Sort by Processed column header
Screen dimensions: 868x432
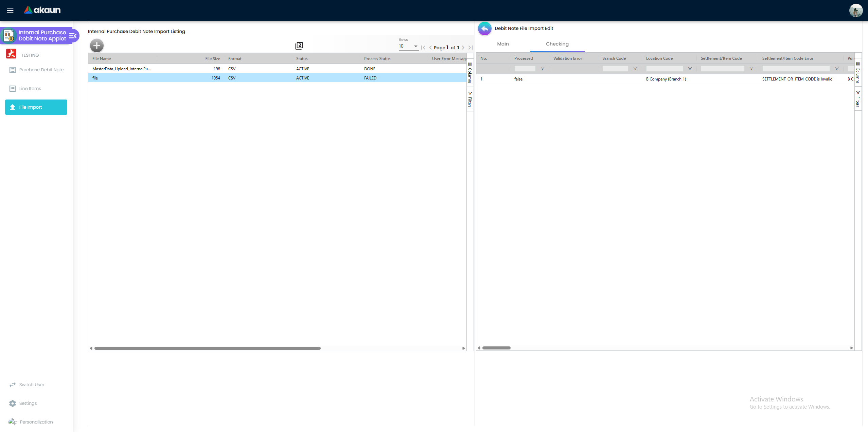coord(523,58)
